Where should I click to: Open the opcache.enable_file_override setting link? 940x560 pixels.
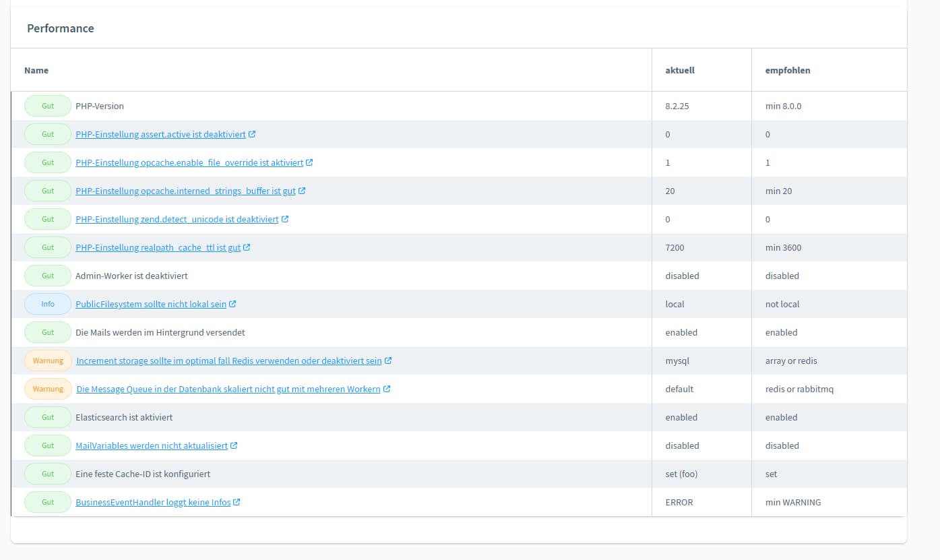[189, 162]
